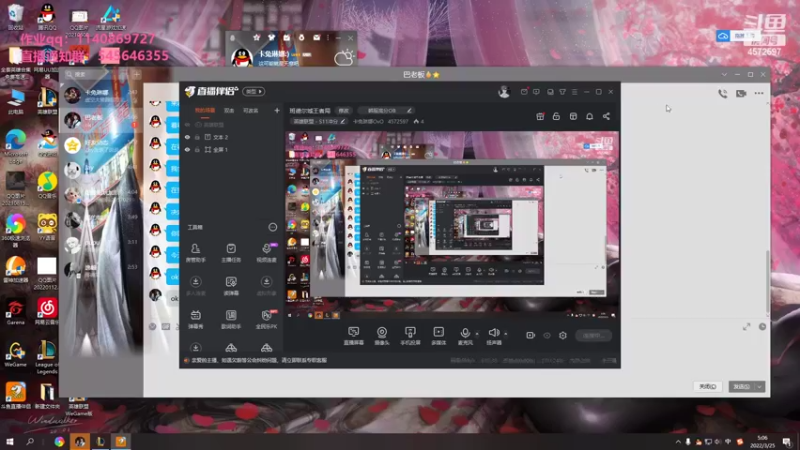Screen dimensions: 800x450
Task: Open the 歌词助手 lyrics helper tool
Action: coord(231,319)
